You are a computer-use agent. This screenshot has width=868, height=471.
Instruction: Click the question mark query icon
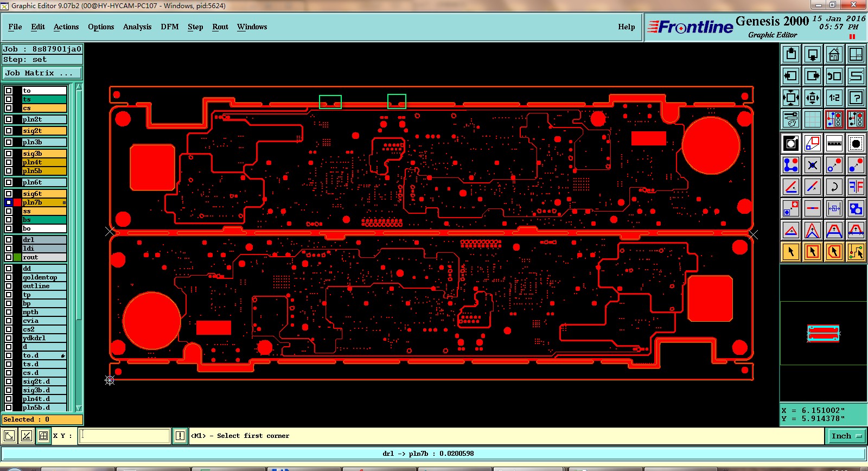pyautogui.click(x=856, y=98)
